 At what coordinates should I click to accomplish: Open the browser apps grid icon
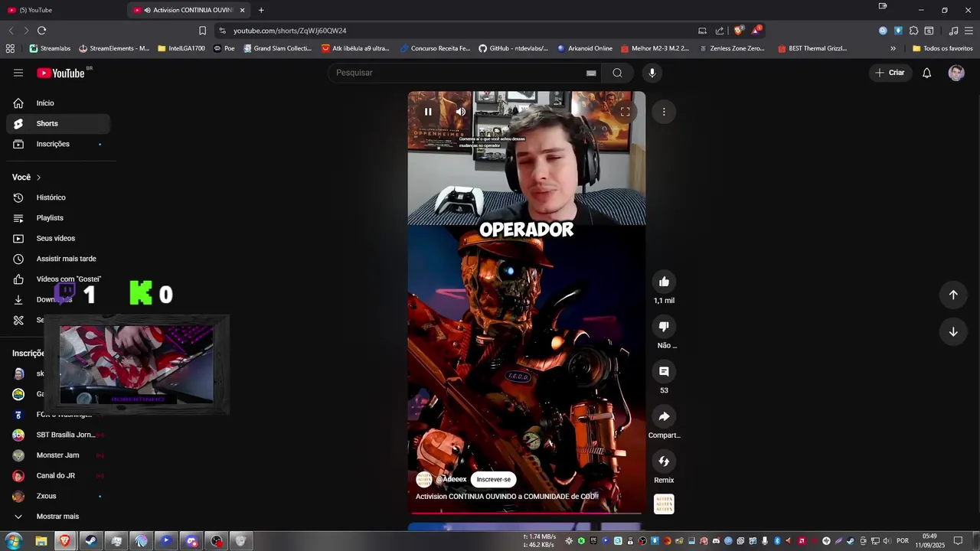[x=10, y=48]
